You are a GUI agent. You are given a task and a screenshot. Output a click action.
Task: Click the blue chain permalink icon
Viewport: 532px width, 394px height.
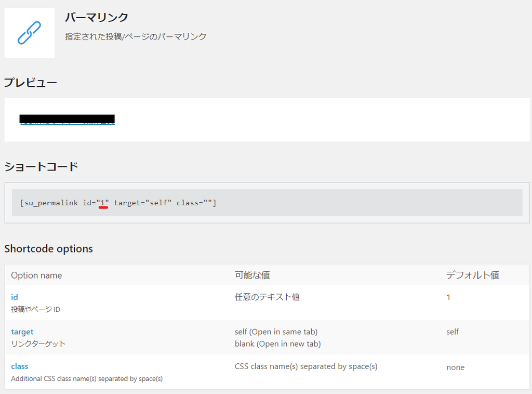tap(29, 32)
